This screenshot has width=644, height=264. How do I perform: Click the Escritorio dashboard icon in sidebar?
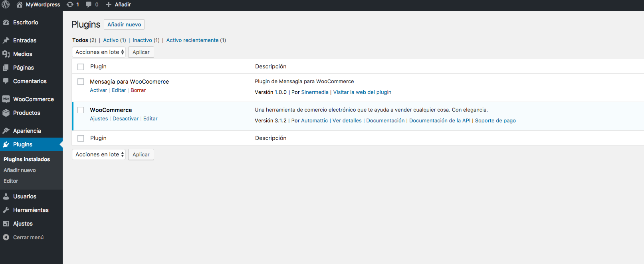6,23
